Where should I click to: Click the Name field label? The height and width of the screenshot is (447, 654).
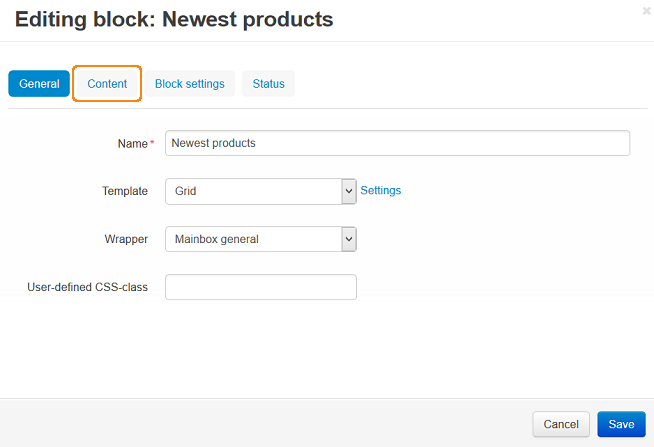pyautogui.click(x=133, y=144)
